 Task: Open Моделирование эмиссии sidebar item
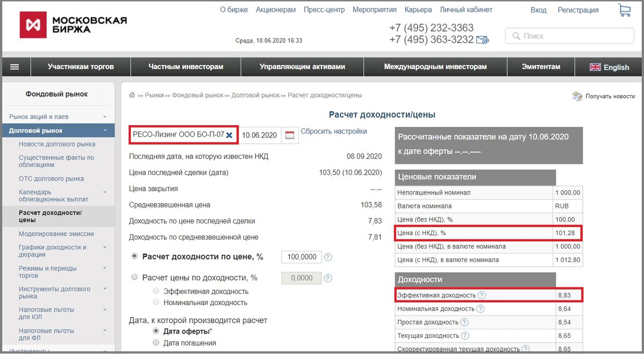(56, 234)
